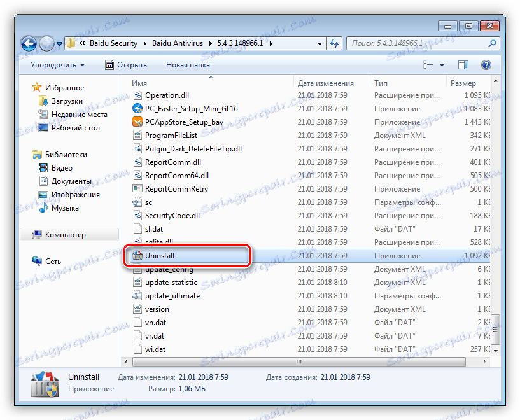Click the refresh icon beside address bar
The height and width of the screenshot is (420, 520).
[334, 43]
